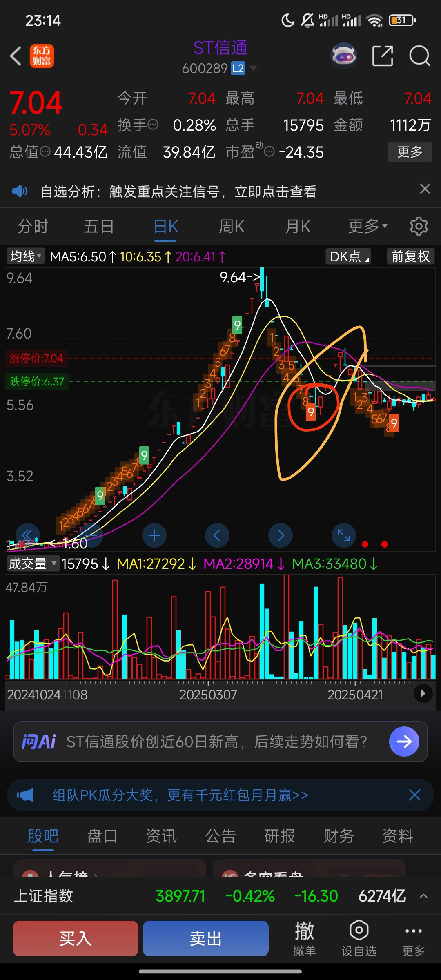Expand the DK点 selector
The height and width of the screenshot is (980, 441).
coord(348,256)
